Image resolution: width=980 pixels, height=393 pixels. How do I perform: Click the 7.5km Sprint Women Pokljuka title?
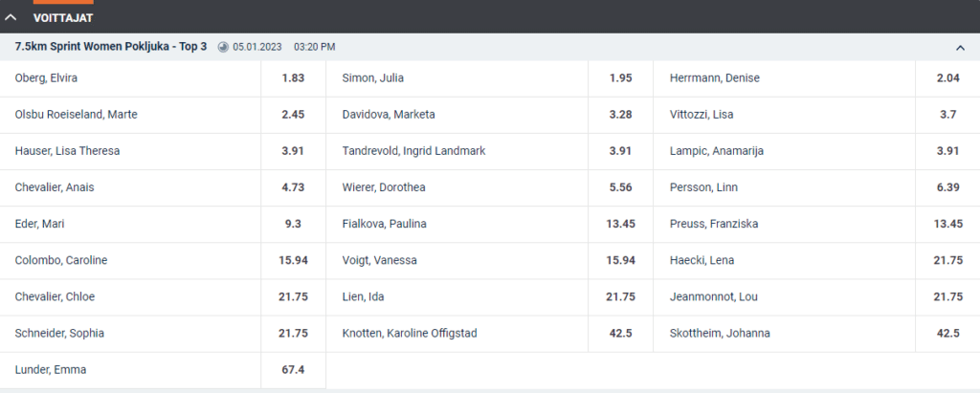click(x=111, y=47)
